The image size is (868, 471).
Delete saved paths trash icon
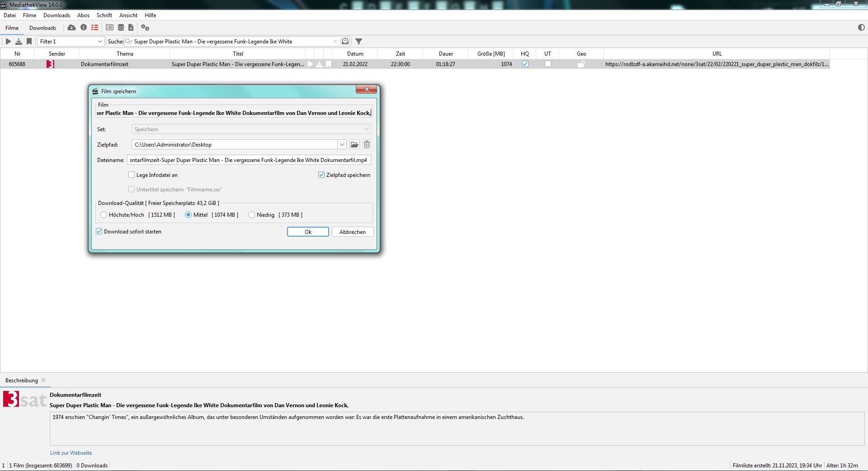coord(367,144)
